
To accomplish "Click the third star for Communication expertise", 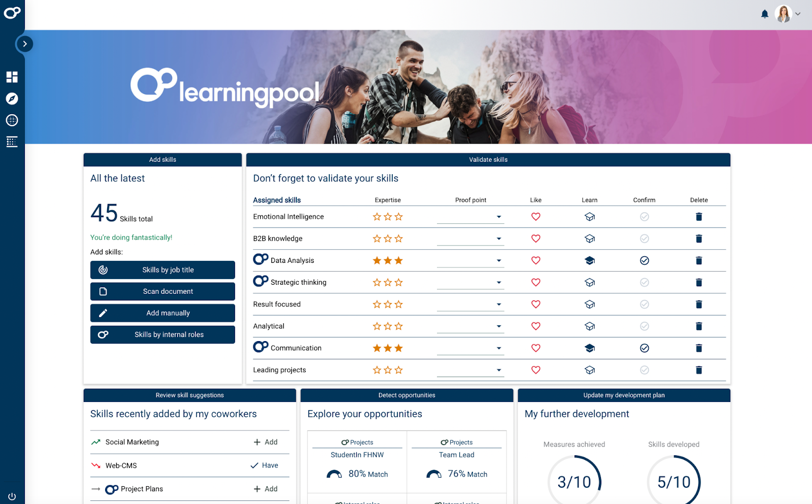I will 399,348.
